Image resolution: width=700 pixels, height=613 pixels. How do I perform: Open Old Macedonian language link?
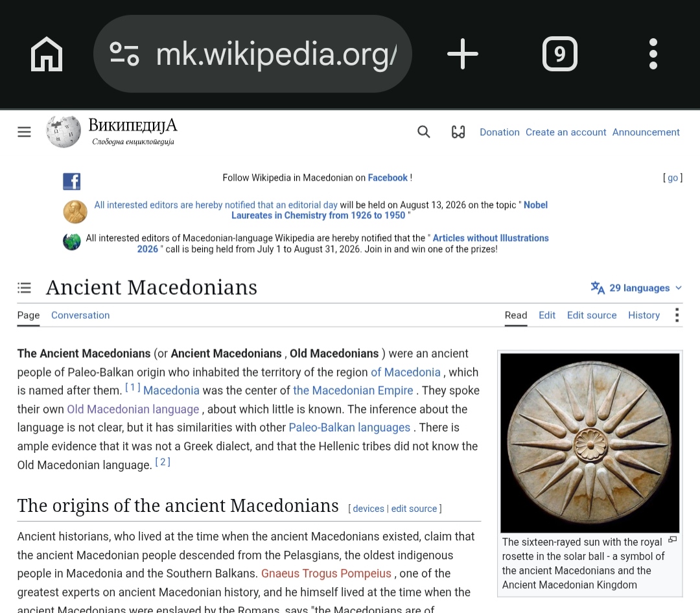point(133,409)
